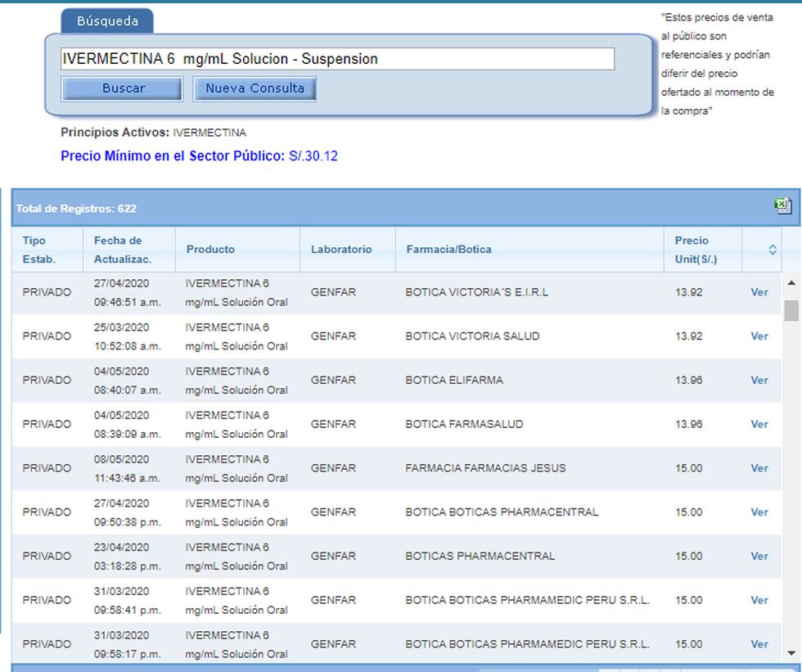Viewport: 802px width, 672px height.
Task: Click the Fecha de Actualizac. column header
Action: [x=122, y=250]
